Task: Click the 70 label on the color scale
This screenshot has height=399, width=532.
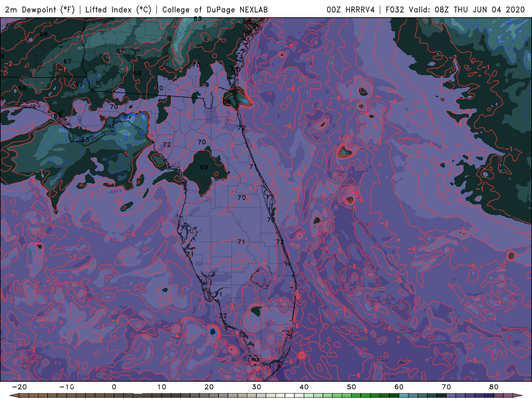Action: (446, 387)
